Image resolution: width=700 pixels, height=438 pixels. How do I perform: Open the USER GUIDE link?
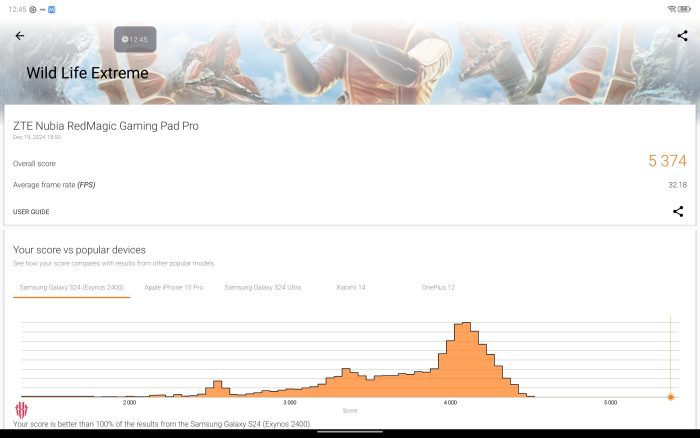coord(31,212)
